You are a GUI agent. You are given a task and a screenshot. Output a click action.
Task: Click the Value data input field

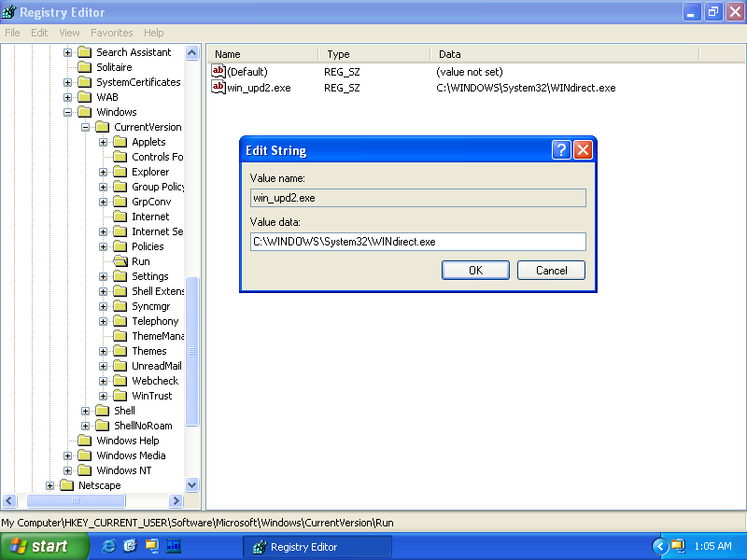click(x=417, y=242)
